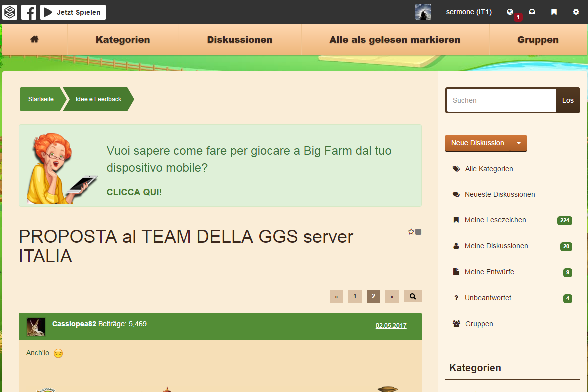Open Neueste Diskussionen in the sidebar
Viewport: 588px width, 392px height.
pyautogui.click(x=500, y=194)
